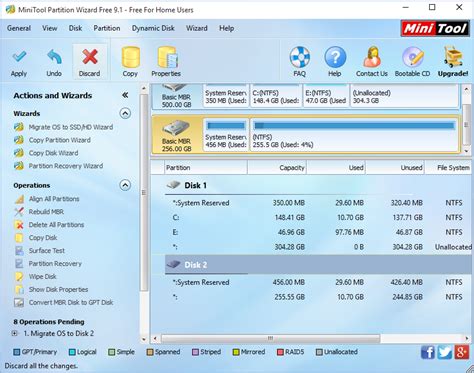Screen dimensions: 474x373
Task: Sort by the Used column header
Action: (x=336, y=168)
